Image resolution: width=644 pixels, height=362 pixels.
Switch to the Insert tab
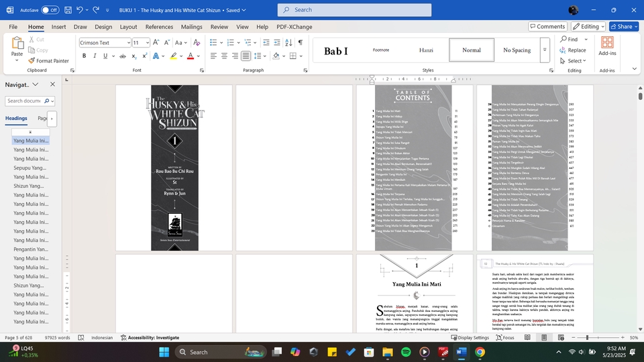[59, 27]
